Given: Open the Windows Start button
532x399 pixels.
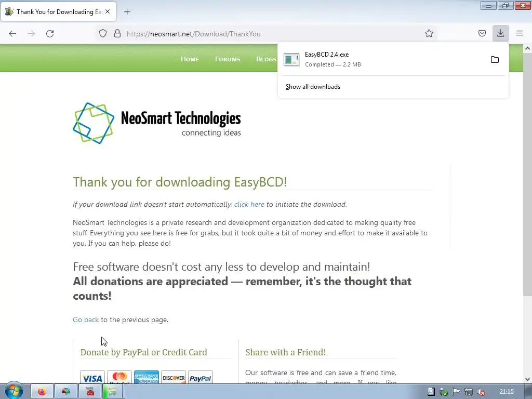Looking at the screenshot, I should pyautogui.click(x=14, y=391).
